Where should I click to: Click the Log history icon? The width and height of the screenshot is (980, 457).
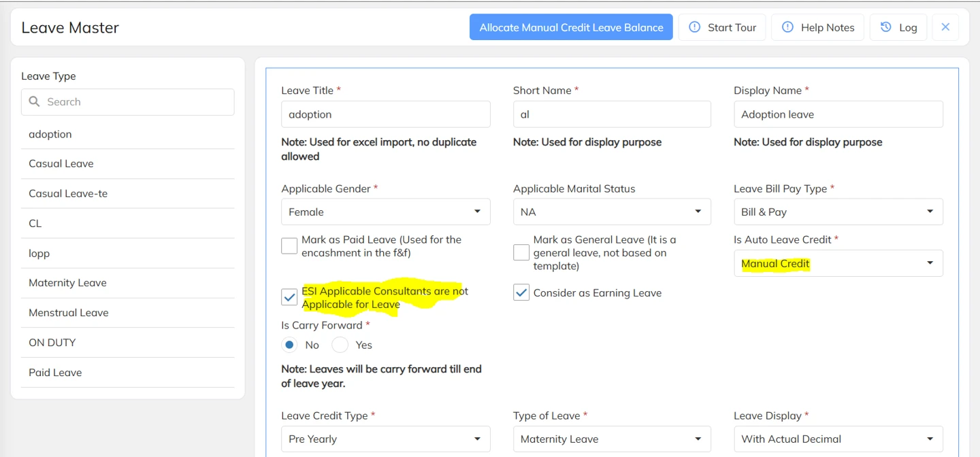[x=885, y=27]
